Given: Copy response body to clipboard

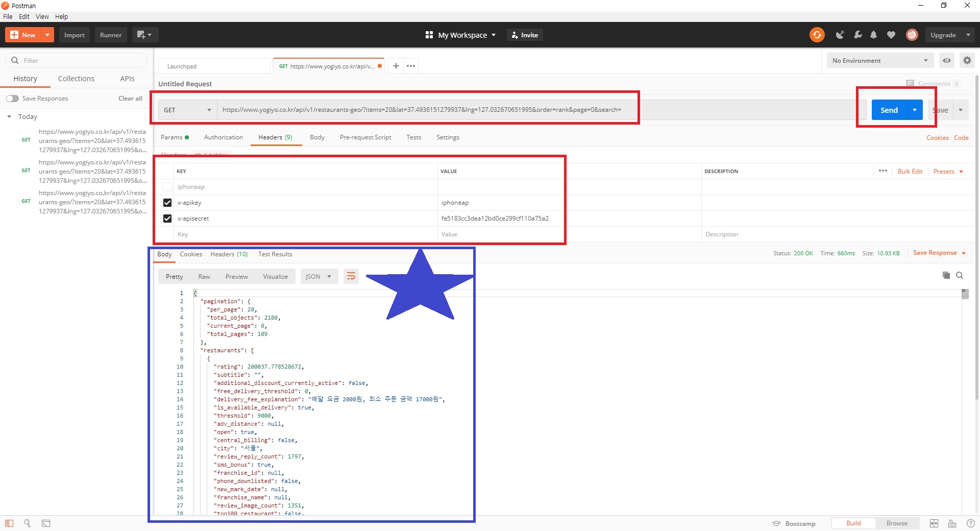Looking at the screenshot, I should [x=946, y=275].
